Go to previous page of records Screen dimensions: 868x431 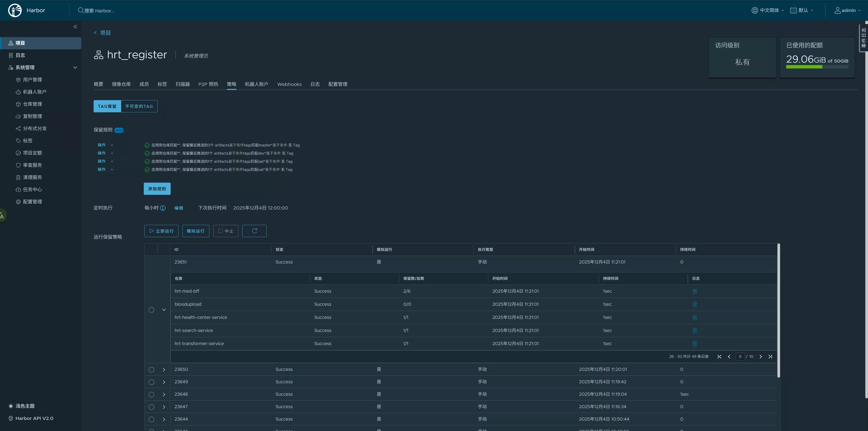click(729, 356)
